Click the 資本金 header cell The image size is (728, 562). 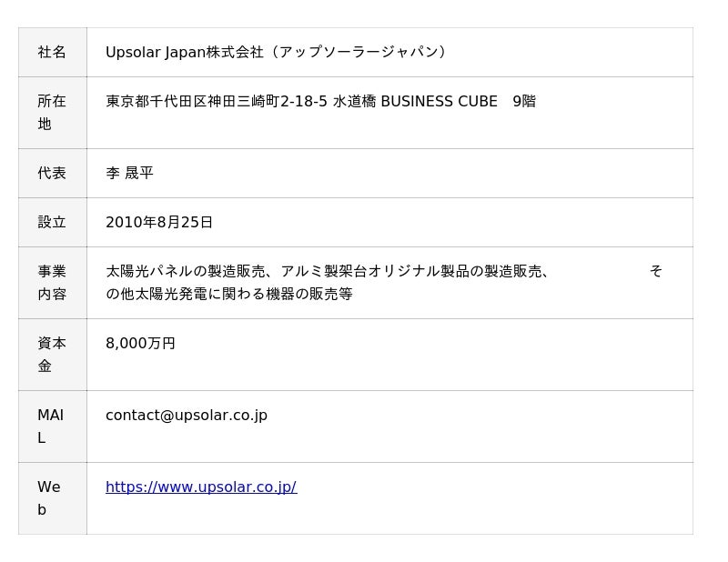52,355
